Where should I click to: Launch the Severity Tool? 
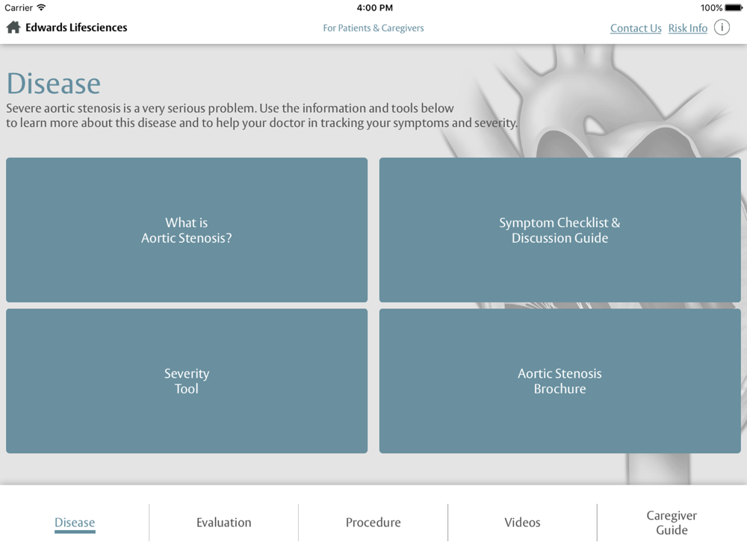[x=187, y=381]
